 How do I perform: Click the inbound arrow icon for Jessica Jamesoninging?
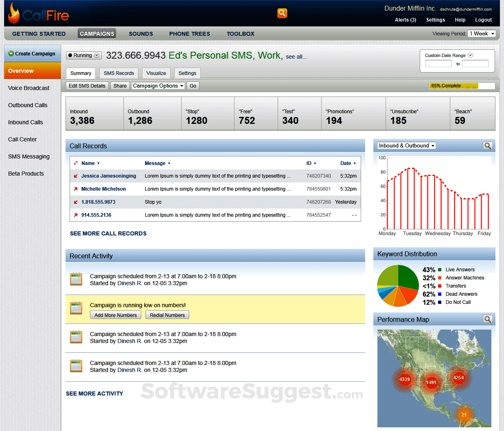tap(76, 176)
